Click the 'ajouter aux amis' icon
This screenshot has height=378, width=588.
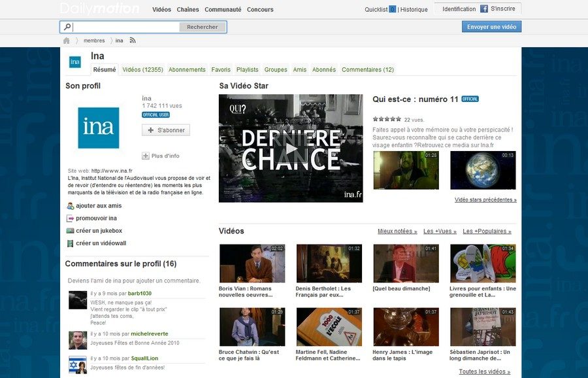(x=71, y=206)
